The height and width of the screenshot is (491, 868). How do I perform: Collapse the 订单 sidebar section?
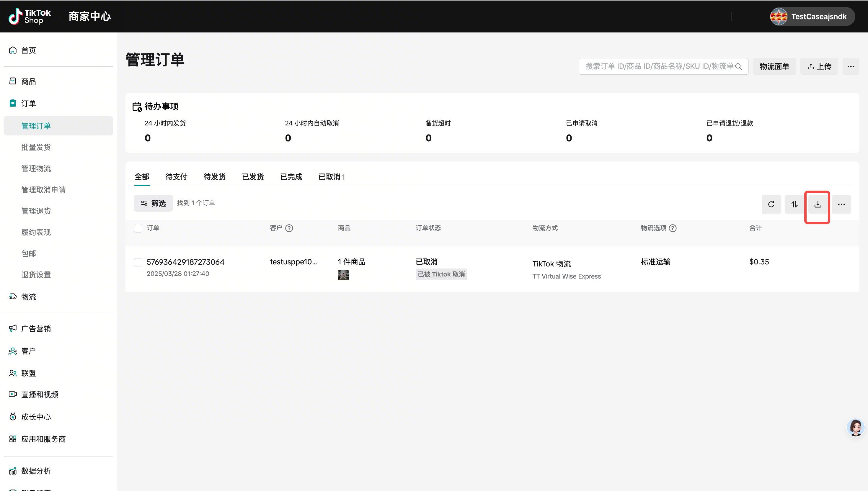29,104
